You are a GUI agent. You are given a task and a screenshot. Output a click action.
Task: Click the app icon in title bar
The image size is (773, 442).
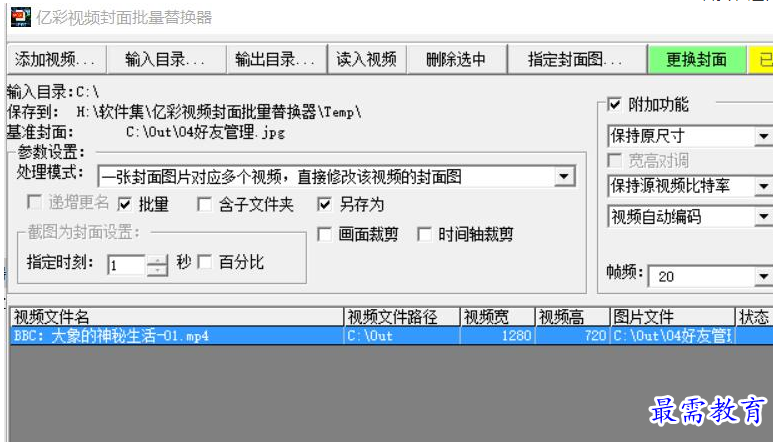pos(21,17)
